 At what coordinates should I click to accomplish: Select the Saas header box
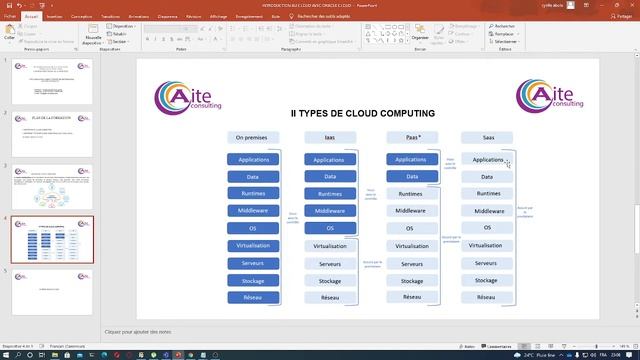tap(487, 138)
